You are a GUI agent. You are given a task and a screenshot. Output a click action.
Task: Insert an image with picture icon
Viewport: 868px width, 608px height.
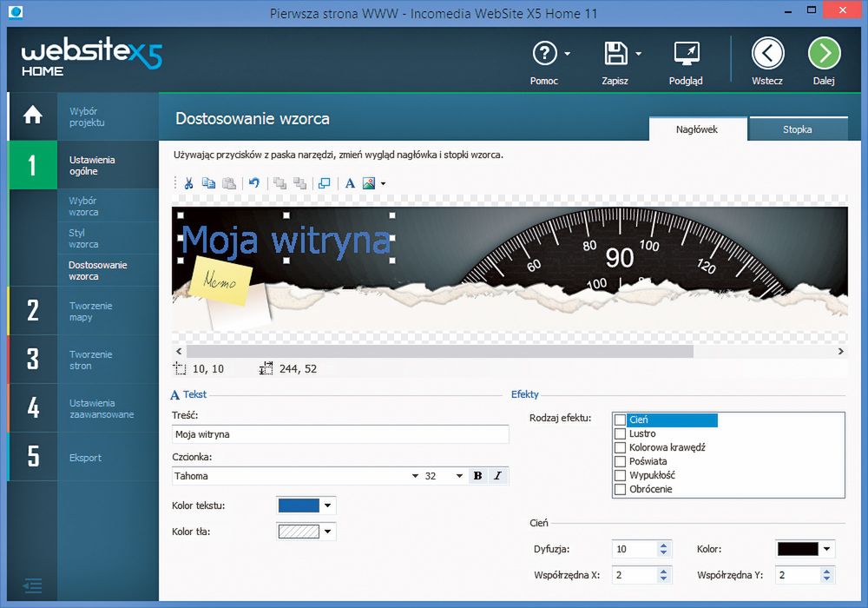[369, 183]
